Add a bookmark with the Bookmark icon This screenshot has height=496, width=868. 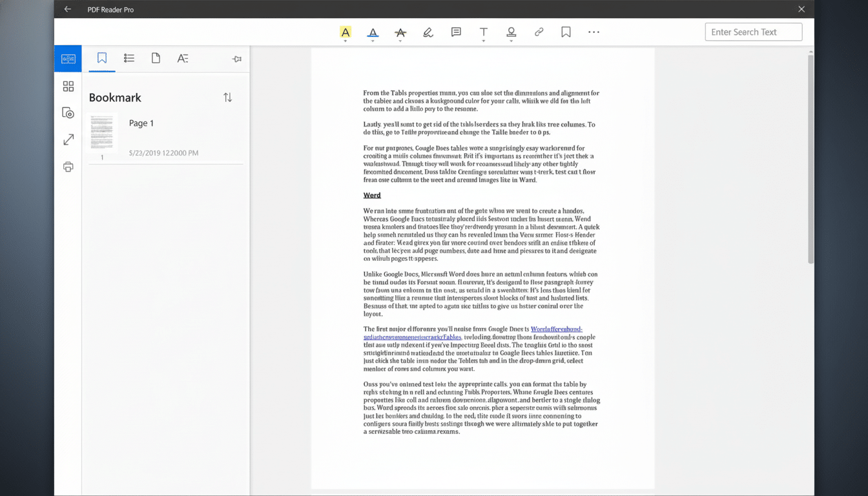[566, 32]
